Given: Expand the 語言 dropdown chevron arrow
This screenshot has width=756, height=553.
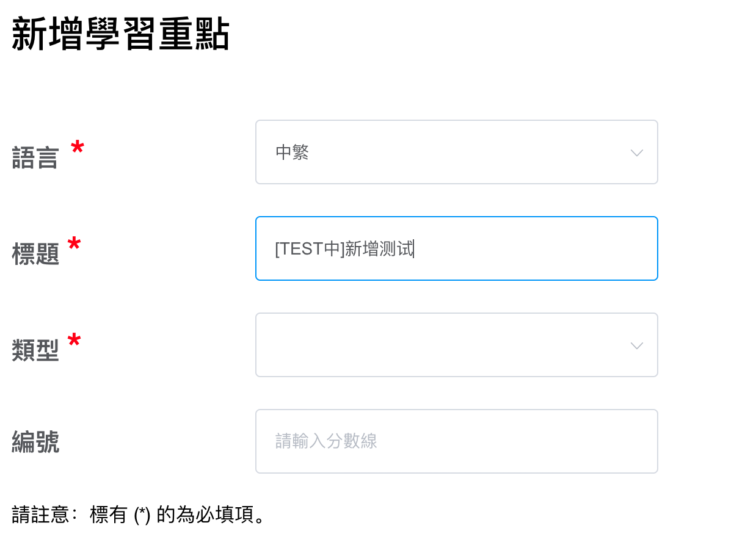Looking at the screenshot, I should pos(636,153).
